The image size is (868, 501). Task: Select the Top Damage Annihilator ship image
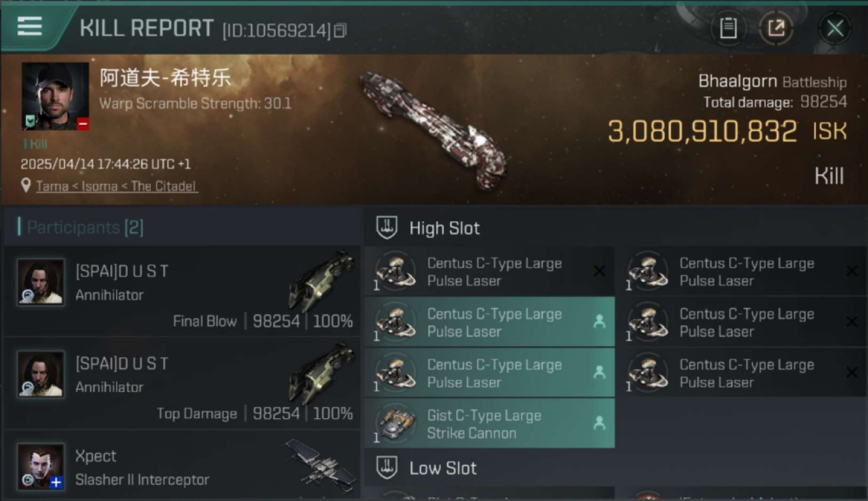(322, 373)
